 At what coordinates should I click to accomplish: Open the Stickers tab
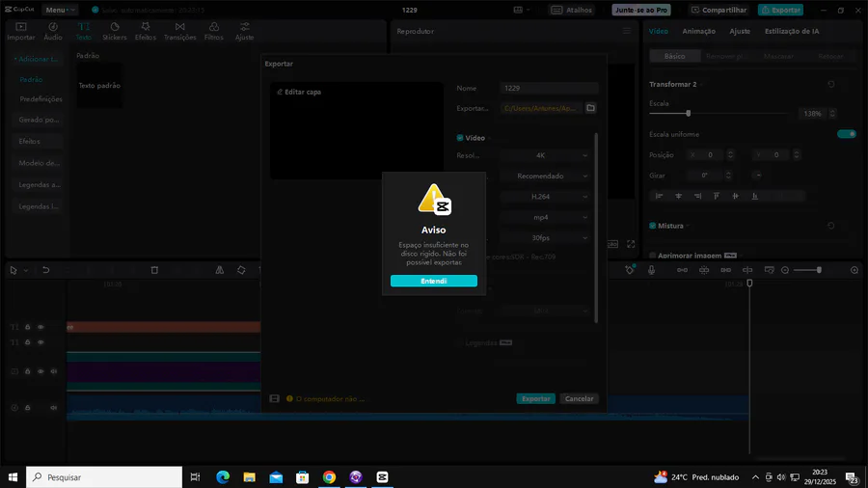pos(115,32)
